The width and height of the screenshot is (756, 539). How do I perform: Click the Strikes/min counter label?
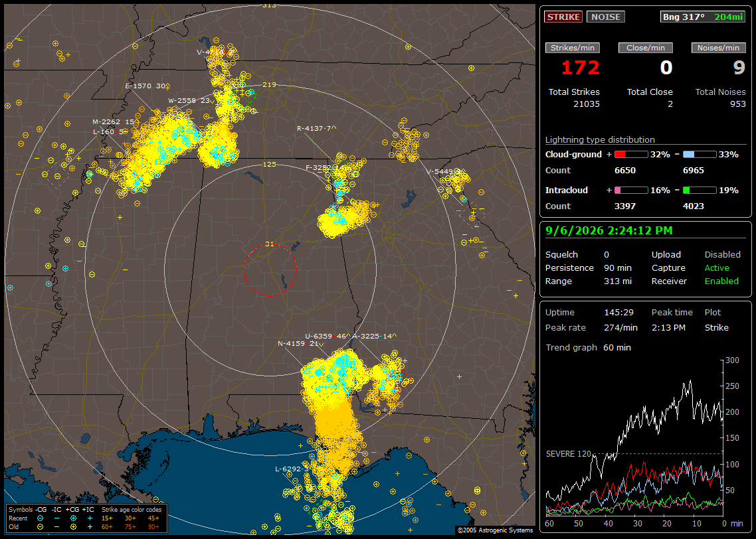coord(572,48)
